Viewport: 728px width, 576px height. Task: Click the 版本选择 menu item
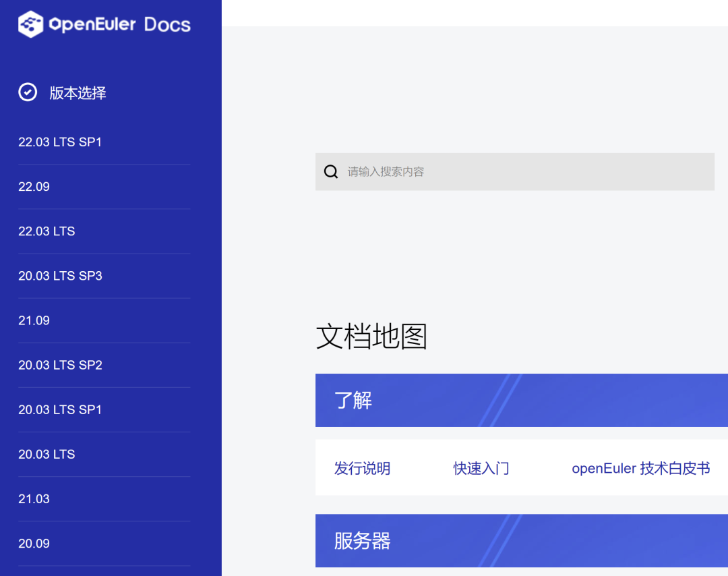click(x=78, y=92)
